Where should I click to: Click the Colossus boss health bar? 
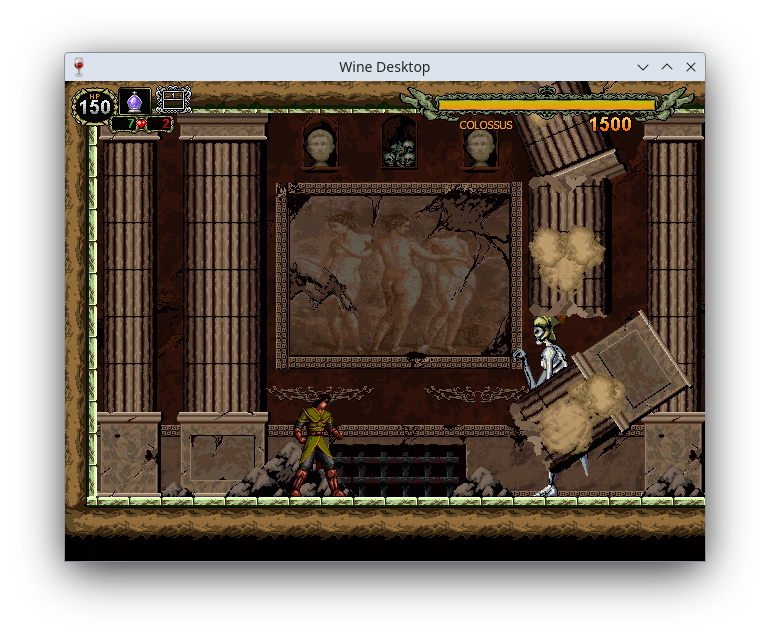pyautogui.click(x=546, y=104)
